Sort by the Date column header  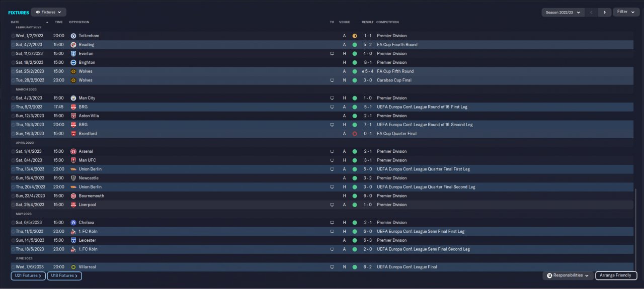[15, 22]
